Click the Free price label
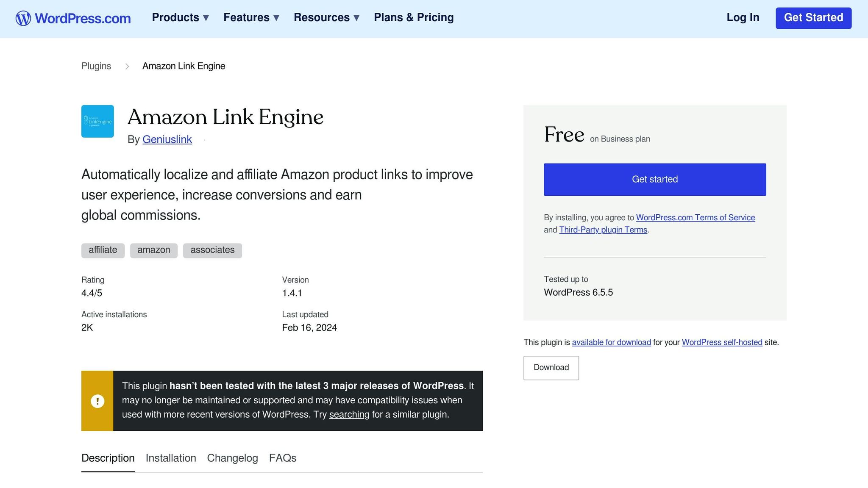Image resolution: width=868 pixels, height=488 pixels. 564,135
